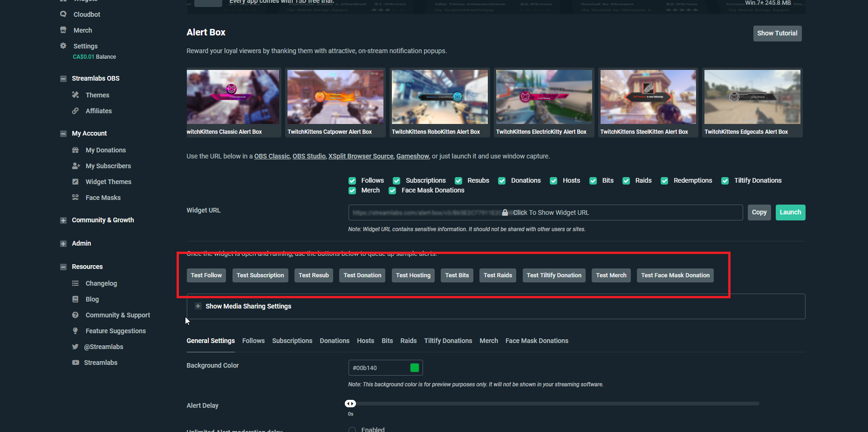Viewport: 868px width, 432px height.
Task: Open Merch via its store icon
Action: [x=63, y=30]
